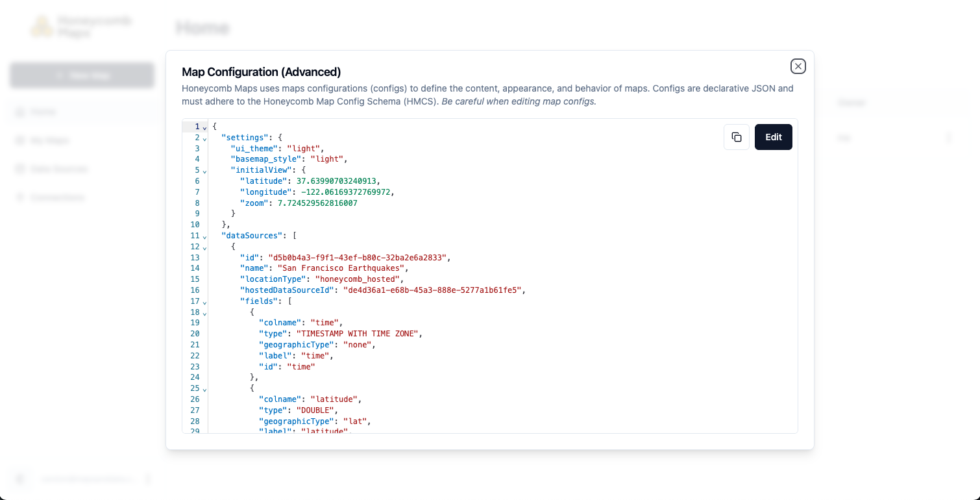
Task: Collapse the "dataSources" array fold arrow
Action: [x=204, y=236]
